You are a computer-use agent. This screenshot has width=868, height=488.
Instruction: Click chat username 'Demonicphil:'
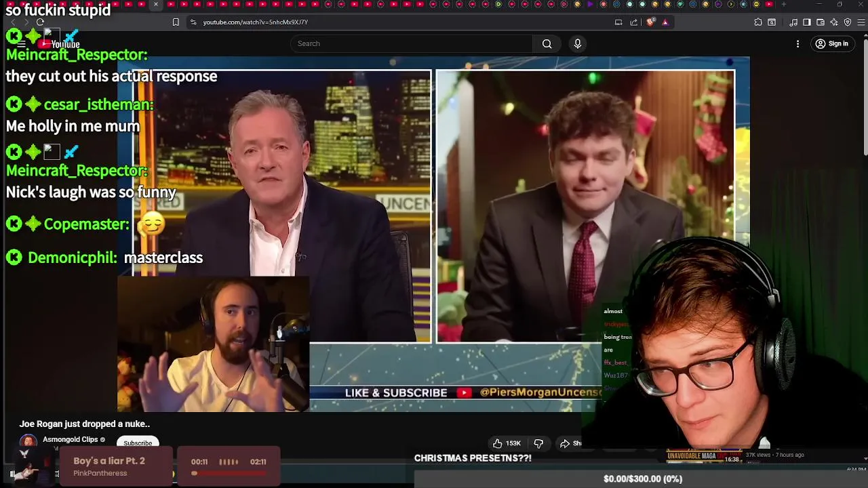[x=73, y=258]
